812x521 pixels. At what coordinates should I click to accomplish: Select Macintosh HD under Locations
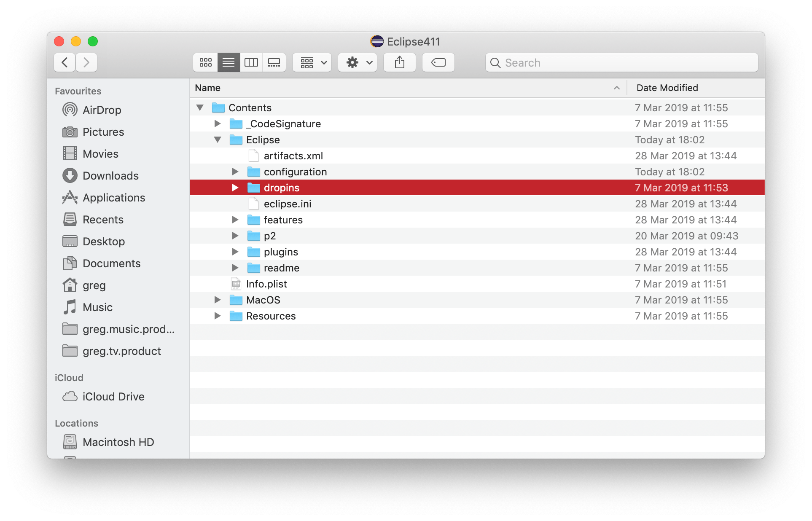[x=118, y=442]
